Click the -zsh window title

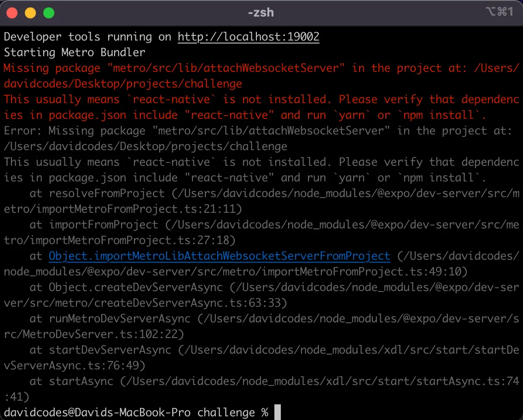[x=261, y=13]
